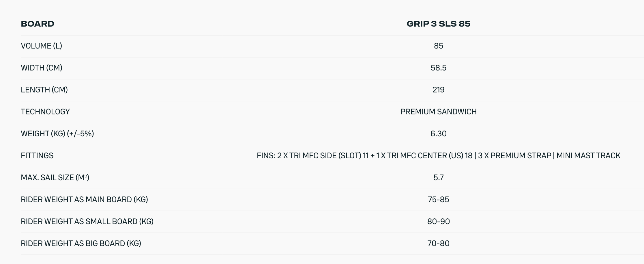
Task: Select the VOLUME (L) row label
Action: tap(41, 46)
